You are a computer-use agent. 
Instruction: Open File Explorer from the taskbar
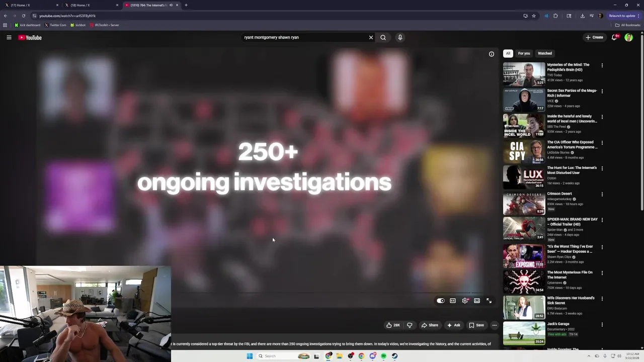click(340, 356)
